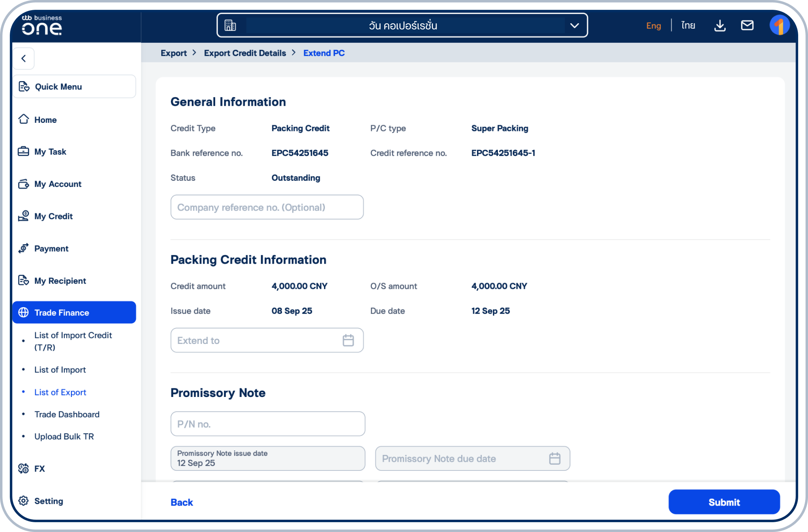The image size is (808, 532).
Task: Switch language to Eng
Action: [653, 26]
